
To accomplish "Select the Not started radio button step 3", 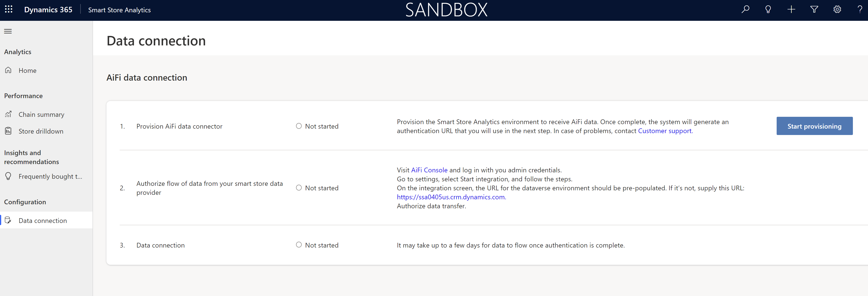I will click(298, 244).
